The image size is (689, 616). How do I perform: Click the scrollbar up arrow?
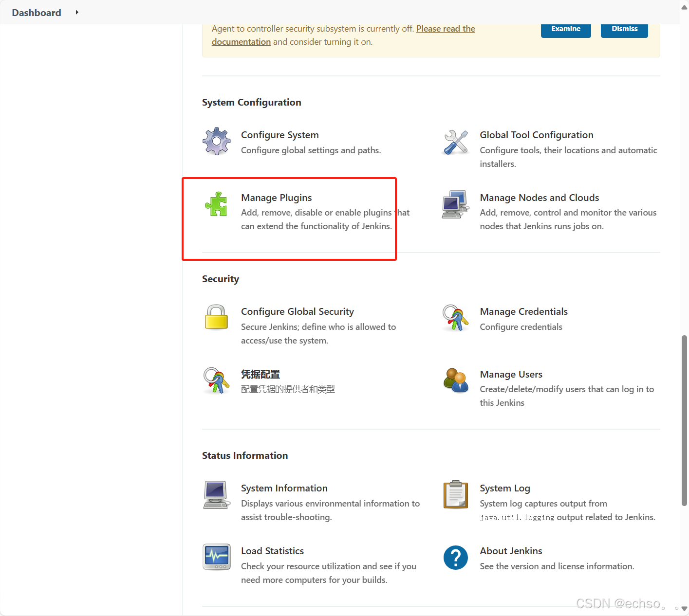tap(684, 6)
